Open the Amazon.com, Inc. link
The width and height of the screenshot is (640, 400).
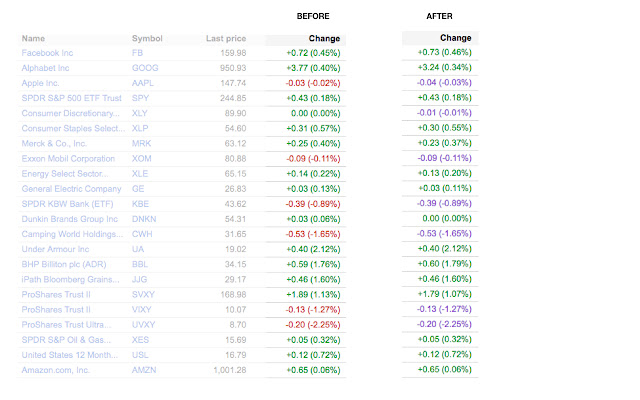click(x=56, y=370)
